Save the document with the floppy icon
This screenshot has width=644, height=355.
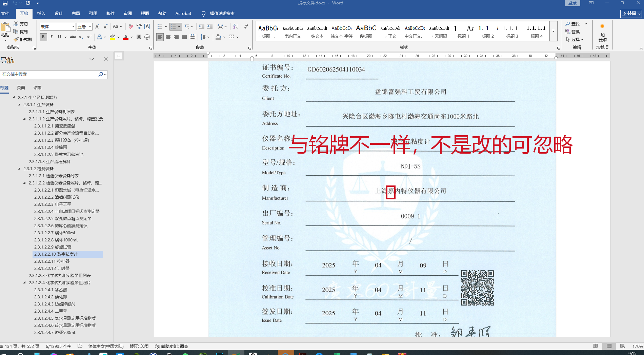5,3
